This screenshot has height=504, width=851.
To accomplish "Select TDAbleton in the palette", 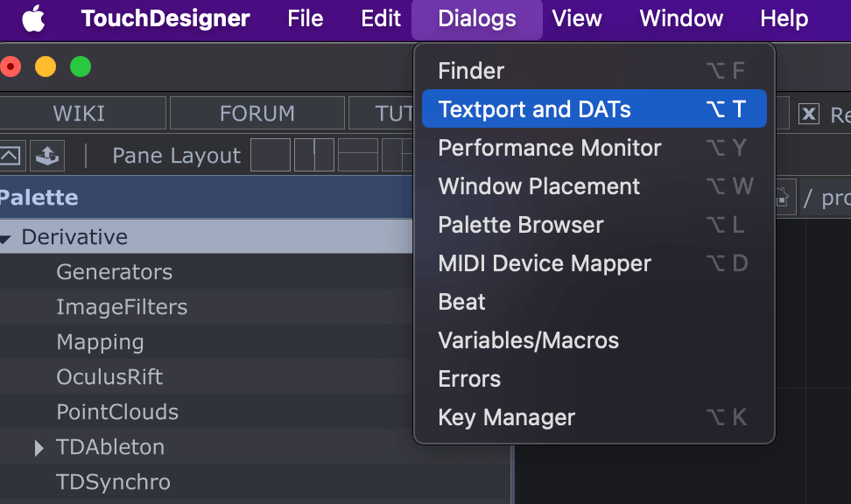I will tap(110, 447).
